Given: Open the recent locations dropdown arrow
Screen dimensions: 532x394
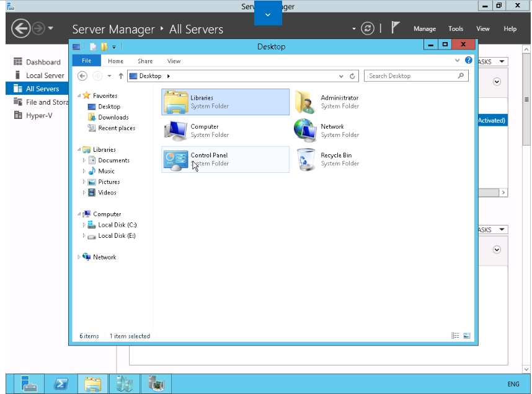Looking at the screenshot, I should click(109, 76).
